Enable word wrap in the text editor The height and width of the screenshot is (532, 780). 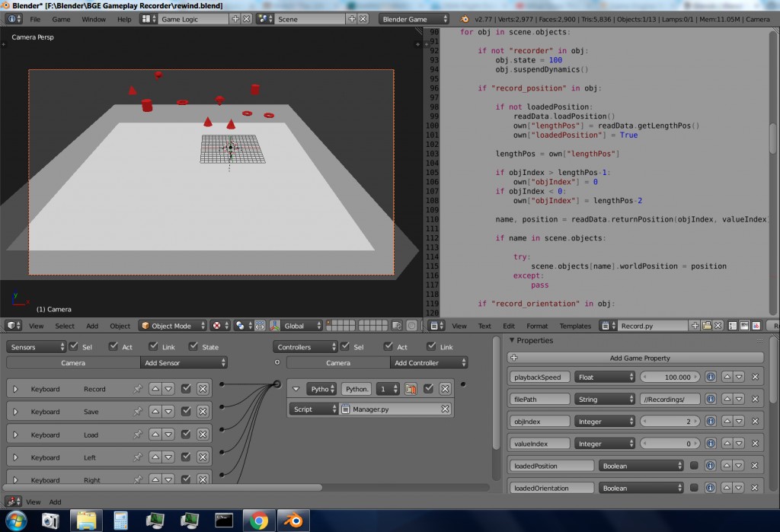744,325
